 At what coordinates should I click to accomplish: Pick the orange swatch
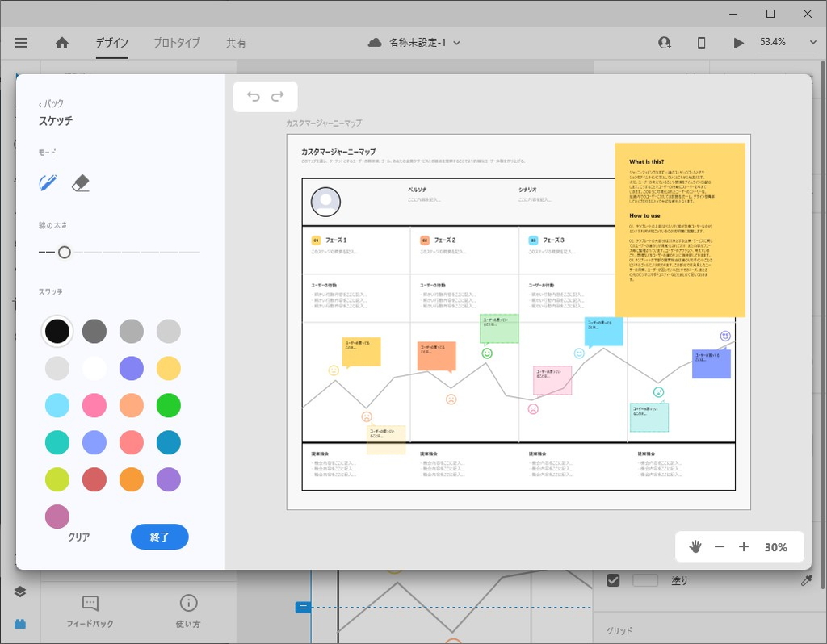click(x=132, y=479)
